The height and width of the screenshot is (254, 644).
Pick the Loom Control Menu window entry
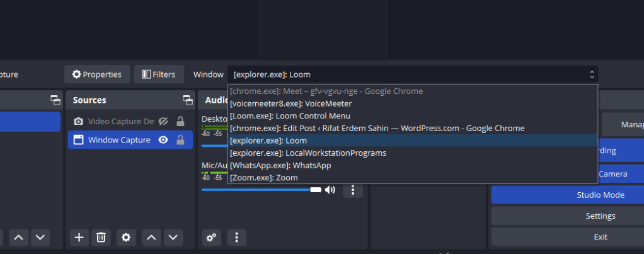click(x=413, y=116)
